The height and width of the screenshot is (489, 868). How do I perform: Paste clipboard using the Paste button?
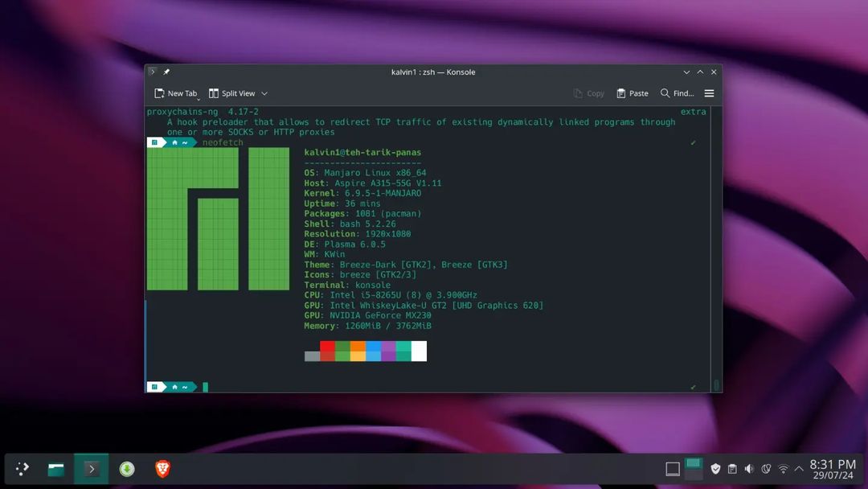coord(633,93)
